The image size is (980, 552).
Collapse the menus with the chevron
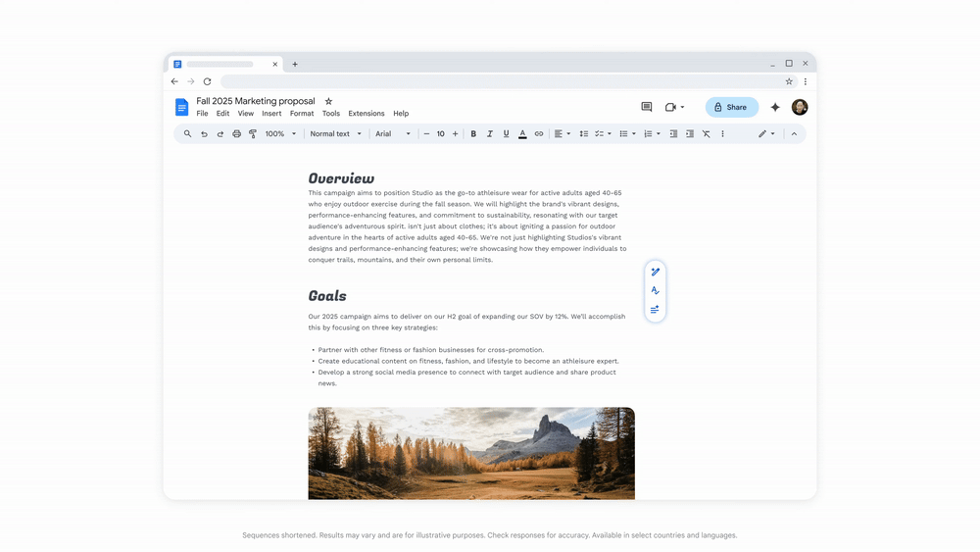click(x=794, y=133)
